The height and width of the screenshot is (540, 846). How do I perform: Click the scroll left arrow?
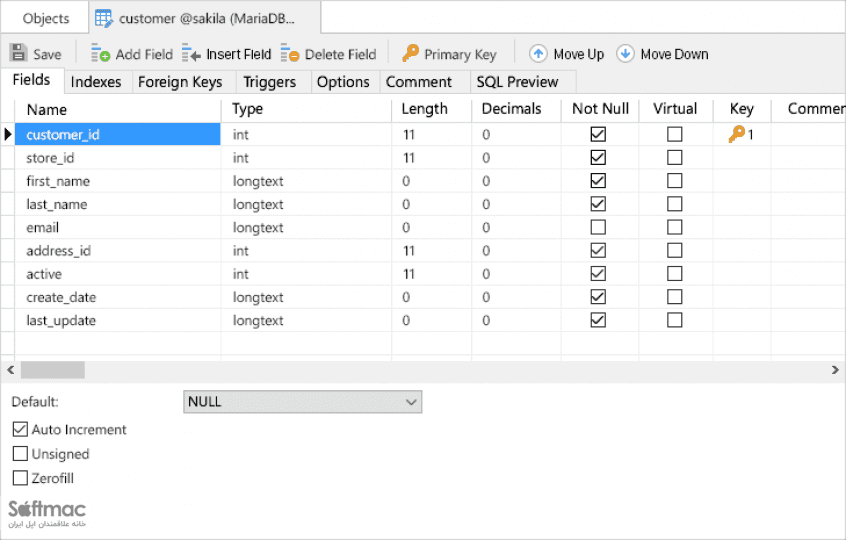[10, 370]
